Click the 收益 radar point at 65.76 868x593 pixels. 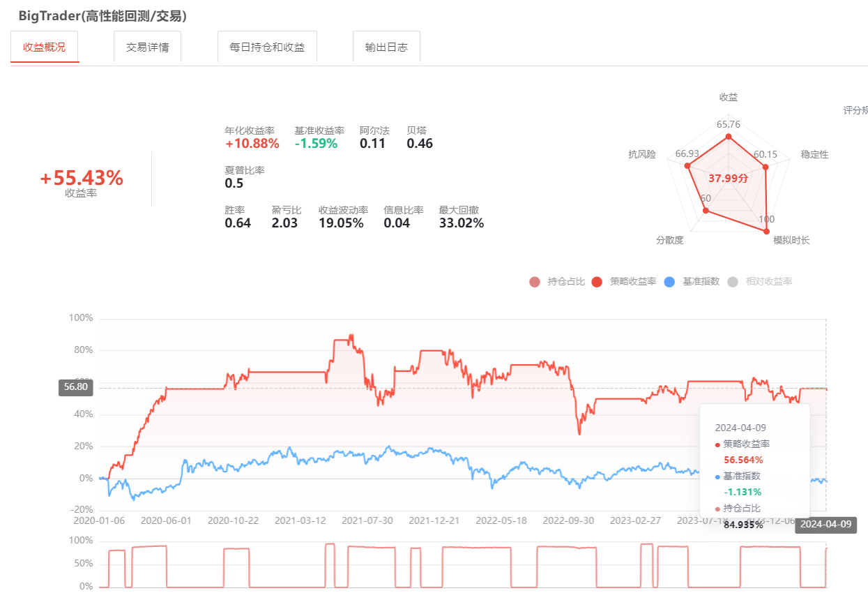coord(729,137)
